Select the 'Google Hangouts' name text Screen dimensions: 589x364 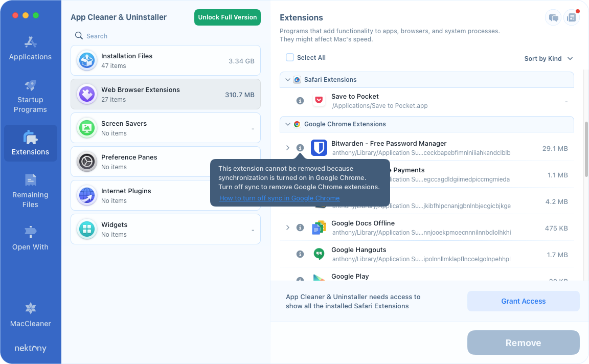pos(359,250)
